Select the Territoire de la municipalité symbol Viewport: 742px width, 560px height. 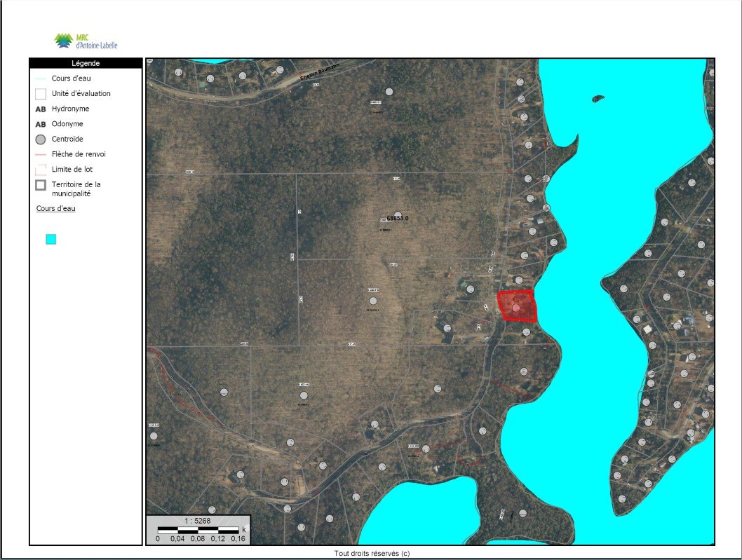41,185
